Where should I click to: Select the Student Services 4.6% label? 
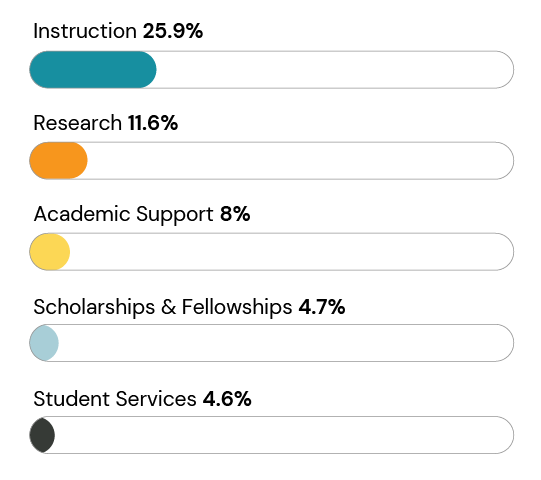tap(142, 399)
